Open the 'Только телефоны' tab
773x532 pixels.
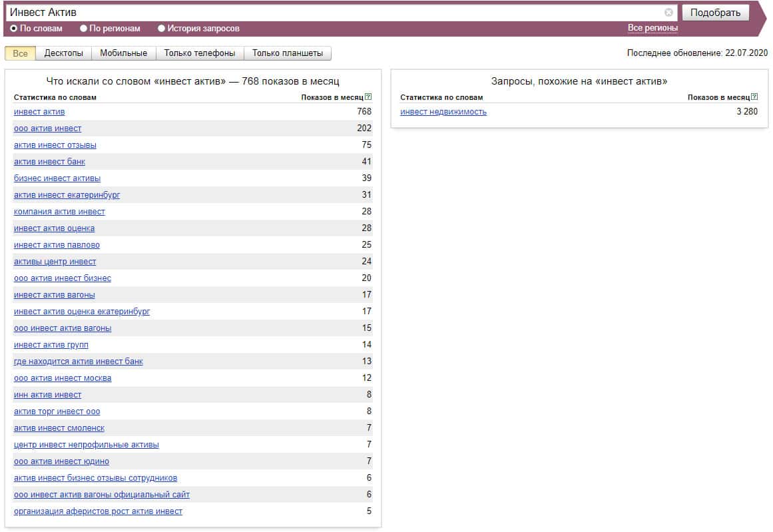200,53
